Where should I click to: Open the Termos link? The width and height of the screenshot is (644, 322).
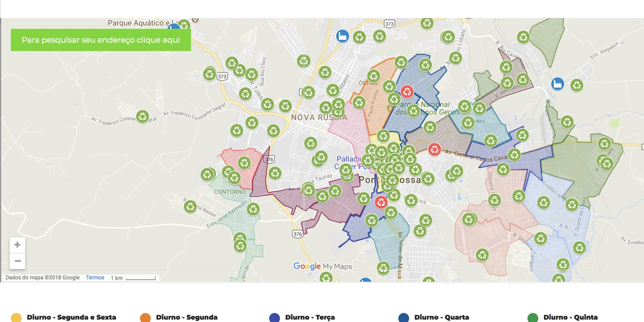[x=95, y=278]
